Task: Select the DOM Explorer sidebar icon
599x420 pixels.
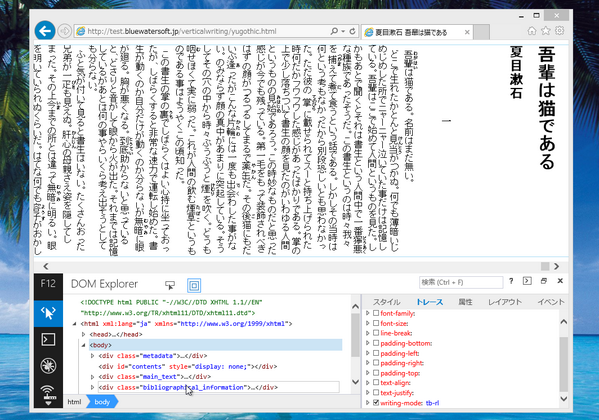Action: 48,313
